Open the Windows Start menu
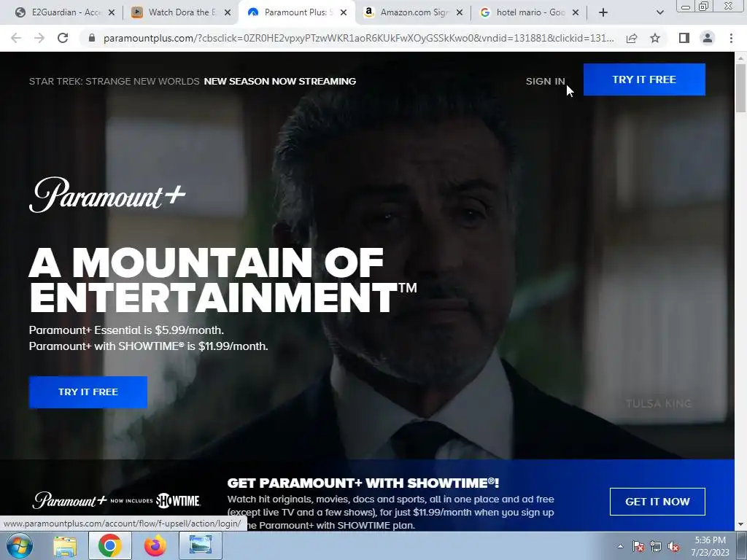This screenshot has width=747, height=560. pyautogui.click(x=19, y=545)
